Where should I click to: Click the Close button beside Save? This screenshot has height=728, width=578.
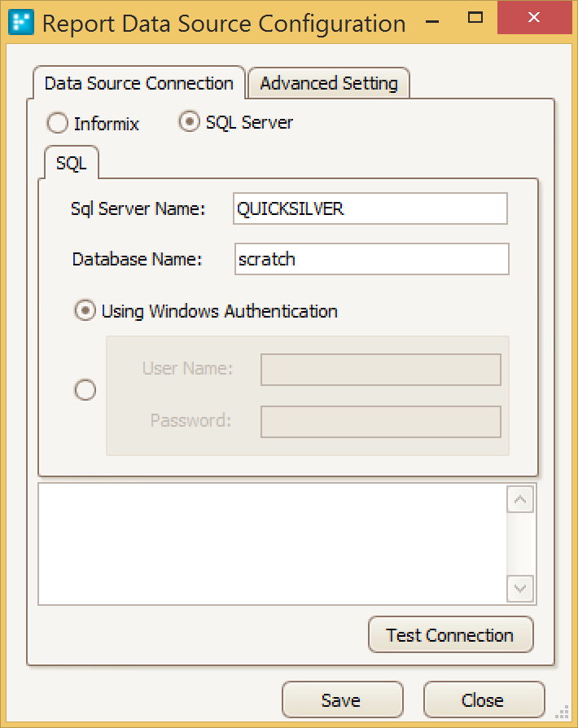(483, 700)
